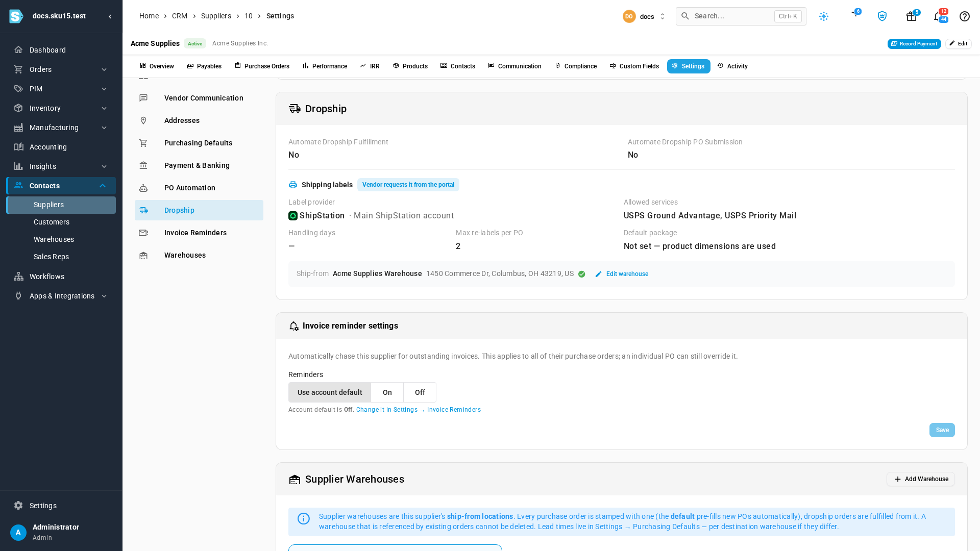This screenshot has height=551, width=980.
Task: Click the sku15 logo icon
Action: pos(16,16)
